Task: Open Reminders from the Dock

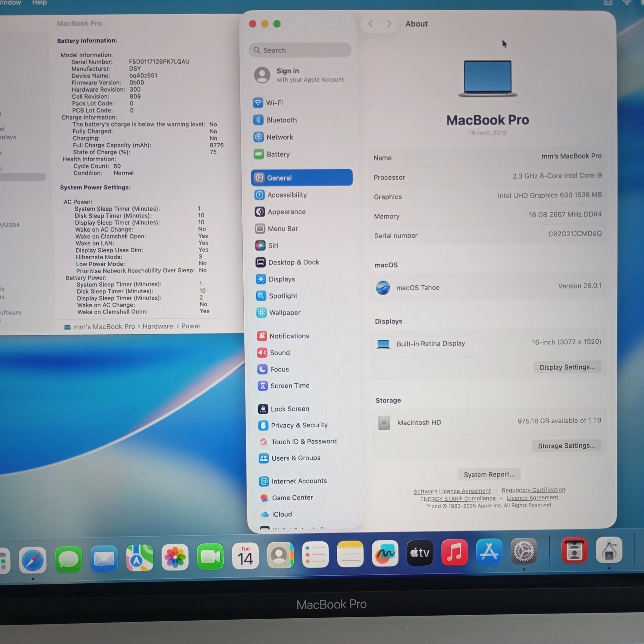Action: (315, 555)
